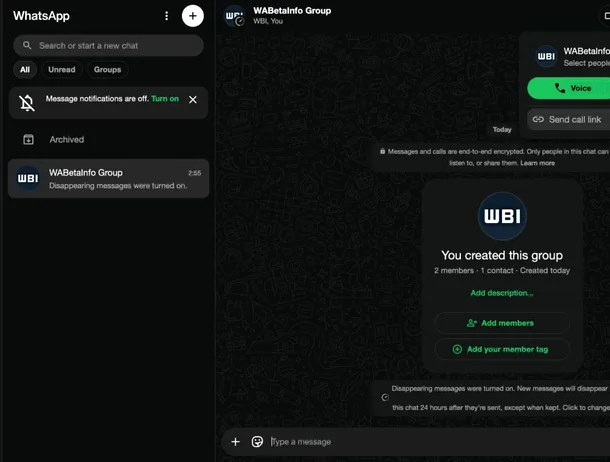Open group info from header avatar
Viewport: 610px width, 462px height.
[x=235, y=16]
